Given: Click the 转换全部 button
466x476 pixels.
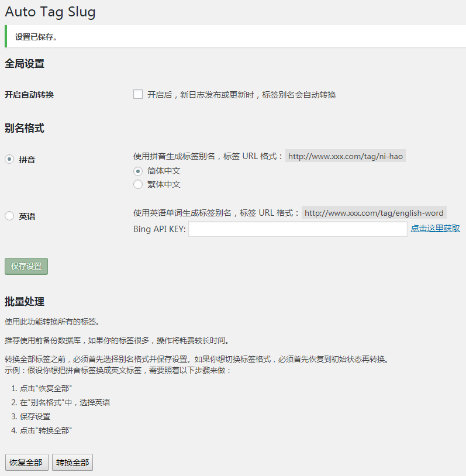Looking at the screenshot, I should click(x=73, y=463).
